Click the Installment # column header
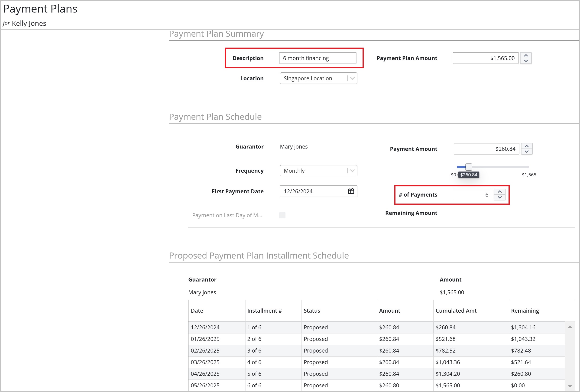The image size is (580, 392). pyautogui.click(x=273, y=311)
